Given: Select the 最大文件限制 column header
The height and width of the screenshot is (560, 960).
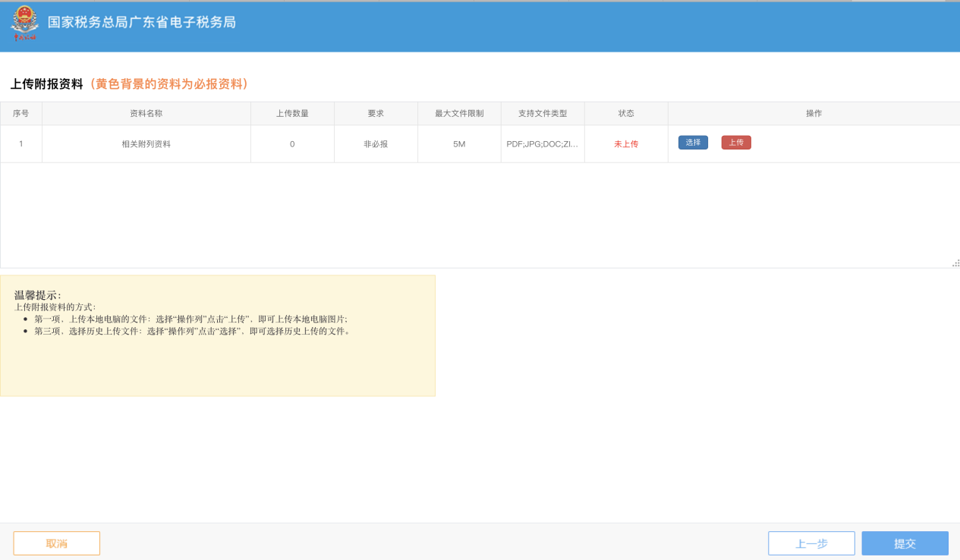Looking at the screenshot, I should 459,114.
